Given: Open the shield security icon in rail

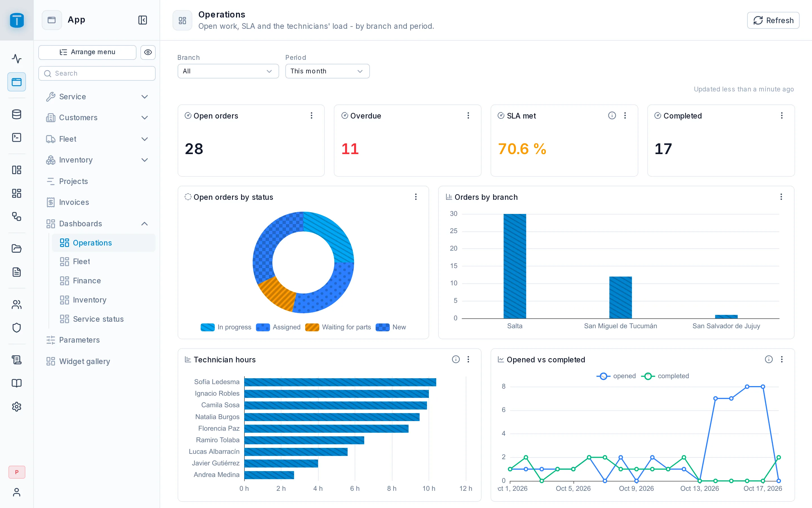Looking at the screenshot, I should (x=16, y=328).
